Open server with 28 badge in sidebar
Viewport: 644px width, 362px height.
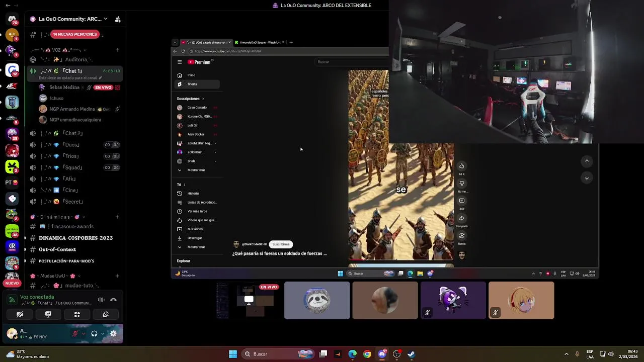(12, 134)
